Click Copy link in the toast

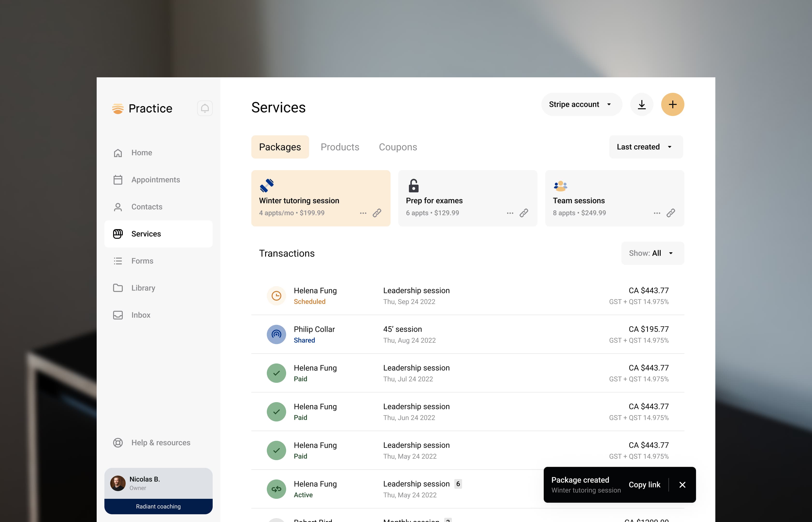(x=644, y=485)
